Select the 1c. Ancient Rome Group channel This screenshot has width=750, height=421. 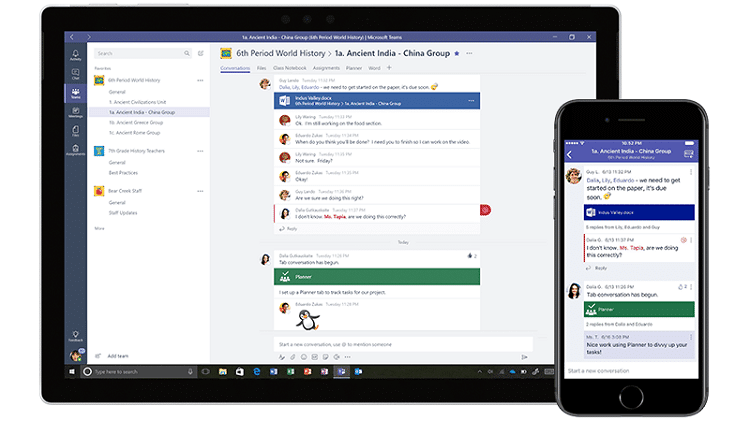pyautogui.click(x=134, y=133)
